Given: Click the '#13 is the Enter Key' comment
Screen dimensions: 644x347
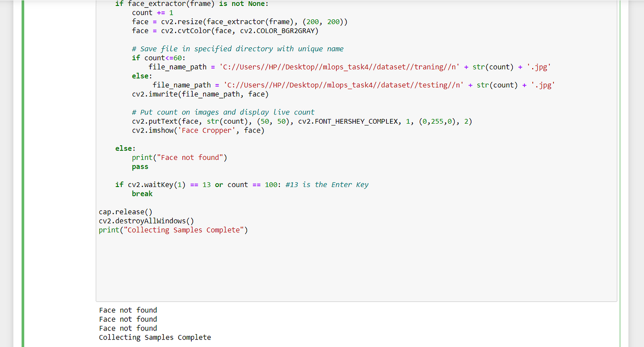Looking at the screenshot, I should (x=327, y=185).
